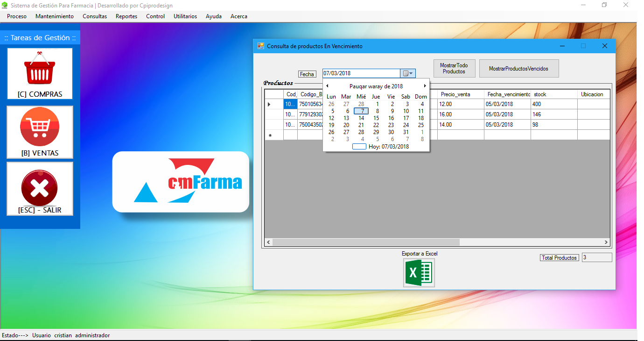
Task: Click horizontal scrollbar right arrow in grid
Action: tap(606, 242)
